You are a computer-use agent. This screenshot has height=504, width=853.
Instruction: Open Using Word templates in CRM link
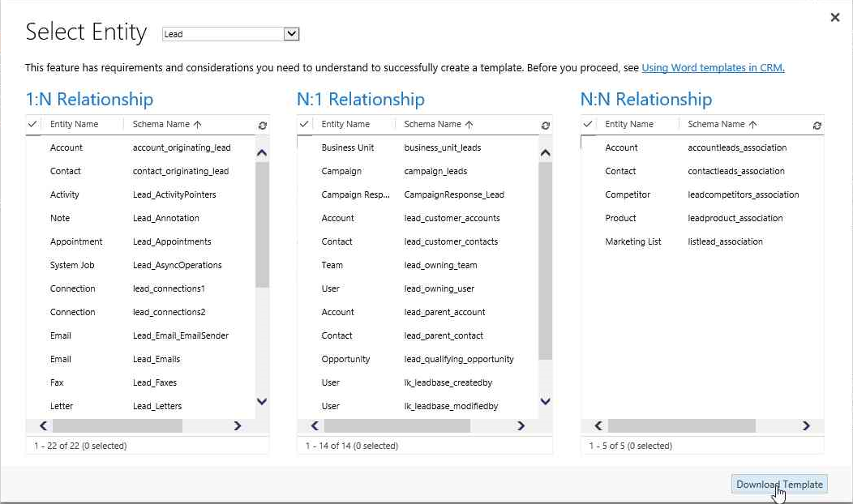[713, 68]
